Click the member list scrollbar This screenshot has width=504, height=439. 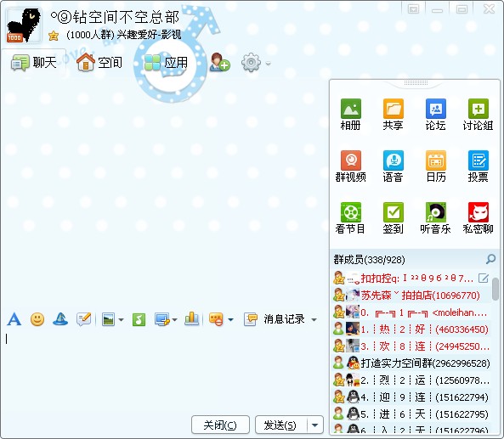[x=496, y=289]
